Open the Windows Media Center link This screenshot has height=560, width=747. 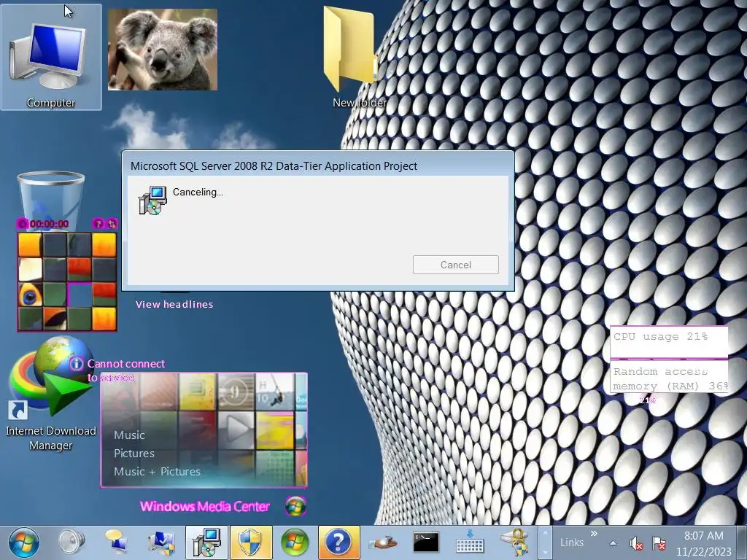click(205, 506)
